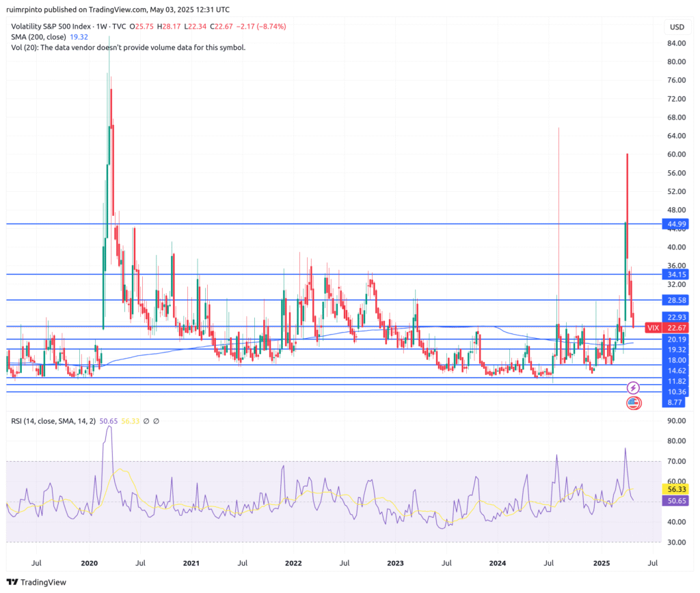Select the Vol (20) indicator legend

point(127,47)
